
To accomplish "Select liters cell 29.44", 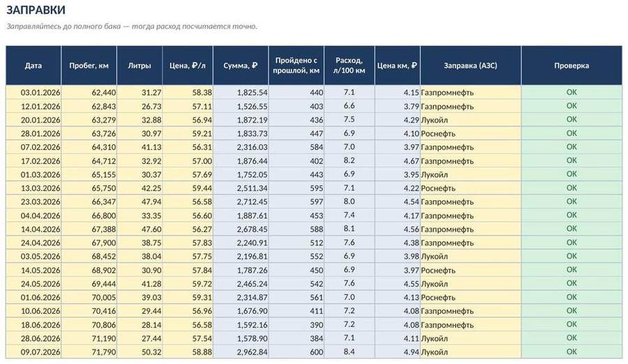I will (140, 311).
